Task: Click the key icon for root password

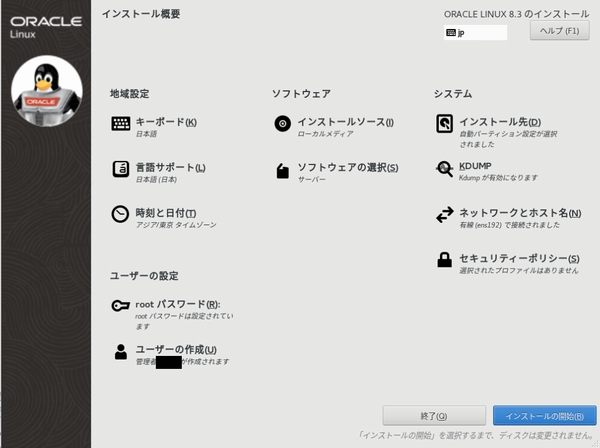Action: [x=121, y=305]
